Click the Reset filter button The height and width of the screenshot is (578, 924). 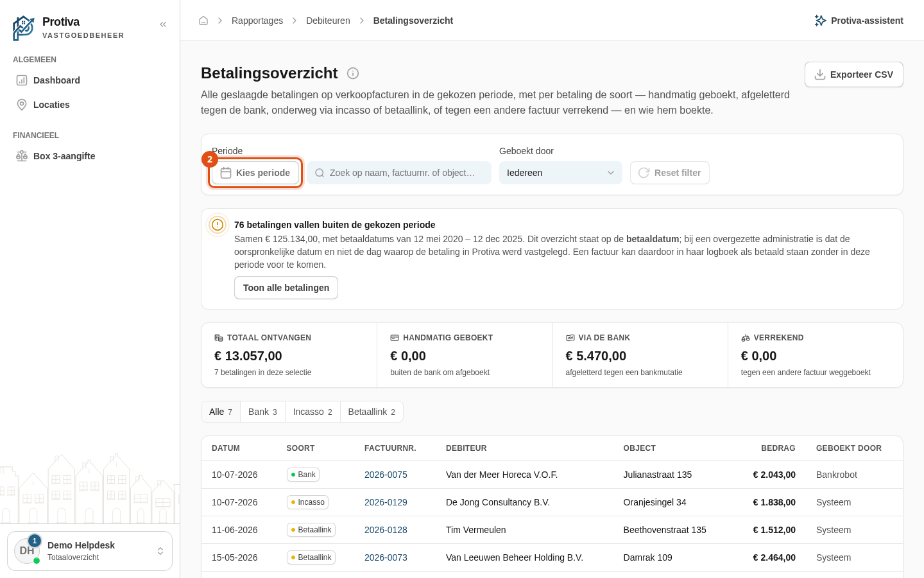tap(670, 173)
